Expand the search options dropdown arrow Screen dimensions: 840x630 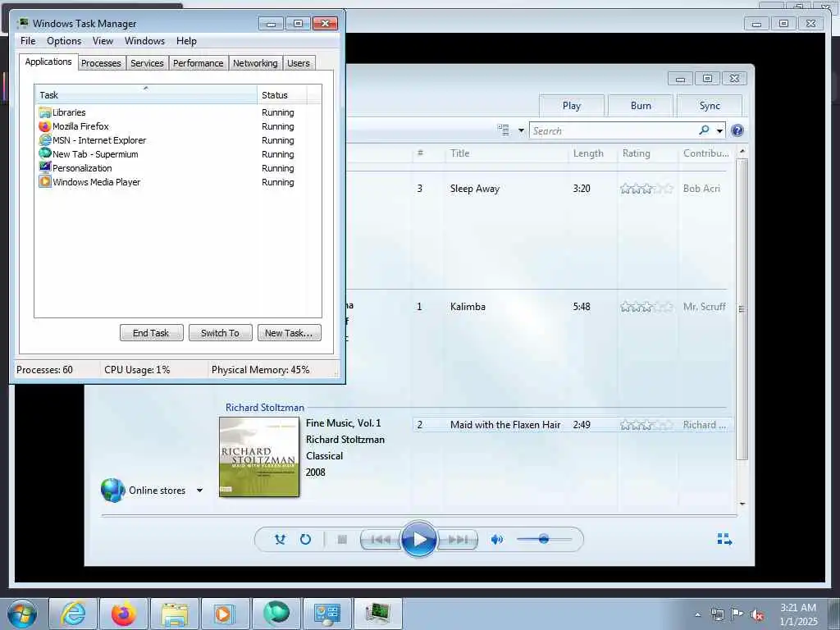pos(720,130)
